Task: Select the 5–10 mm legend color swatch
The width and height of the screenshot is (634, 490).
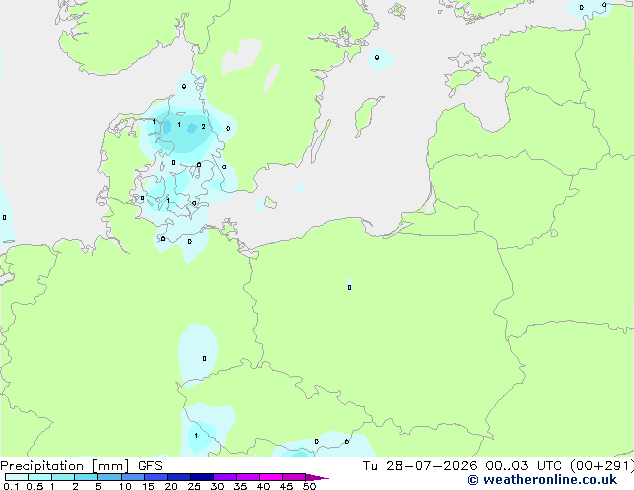Action: (109, 477)
